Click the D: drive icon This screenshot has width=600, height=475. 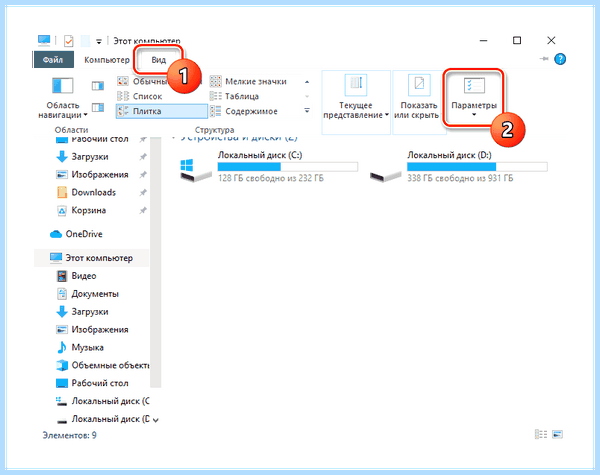(385, 176)
